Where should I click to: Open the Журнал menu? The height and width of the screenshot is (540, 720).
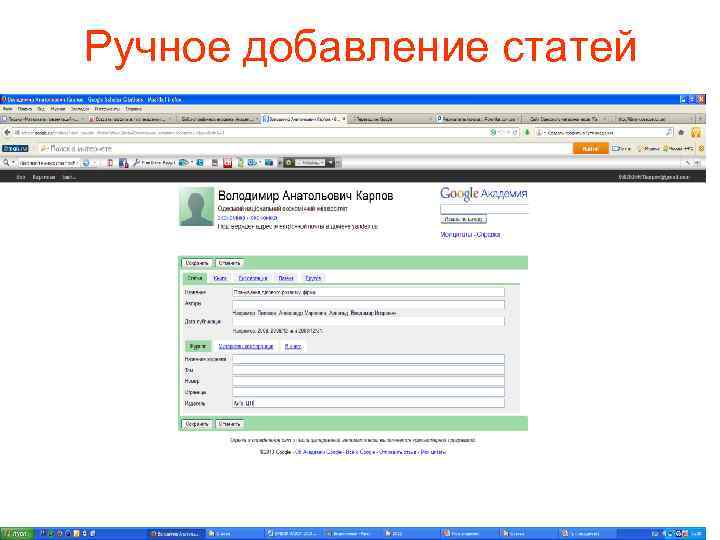[58, 109]
